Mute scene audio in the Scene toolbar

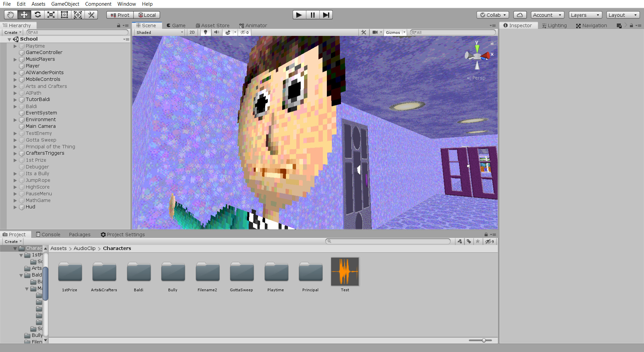tap(216, 32)
